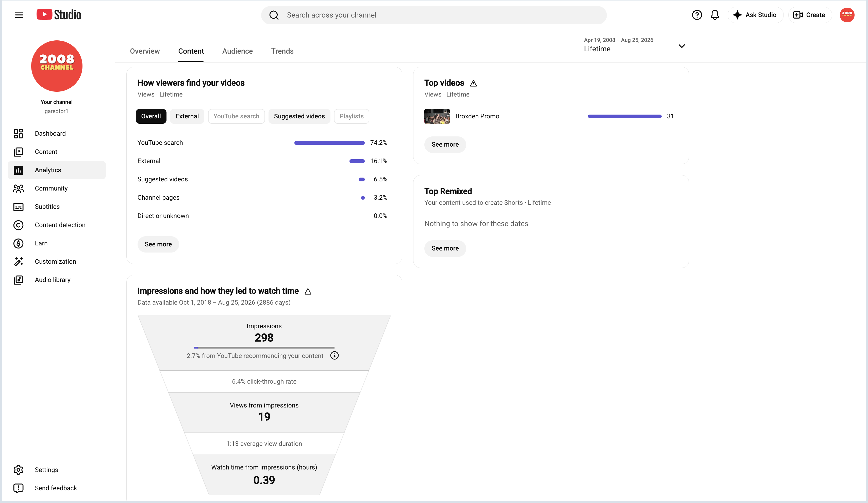Click the 1:13 average view duration text

(264, 443)
